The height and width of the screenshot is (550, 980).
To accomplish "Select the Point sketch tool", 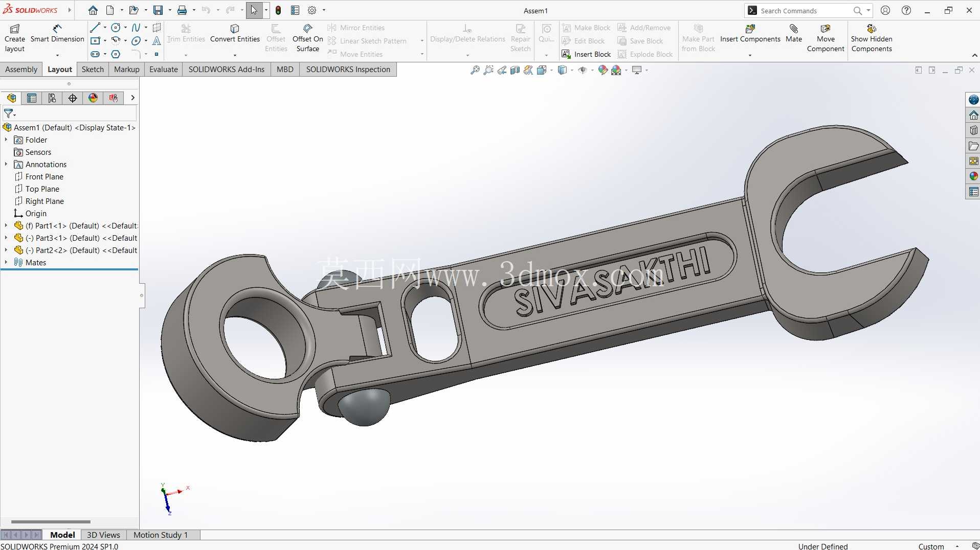I will pos(157,54).
